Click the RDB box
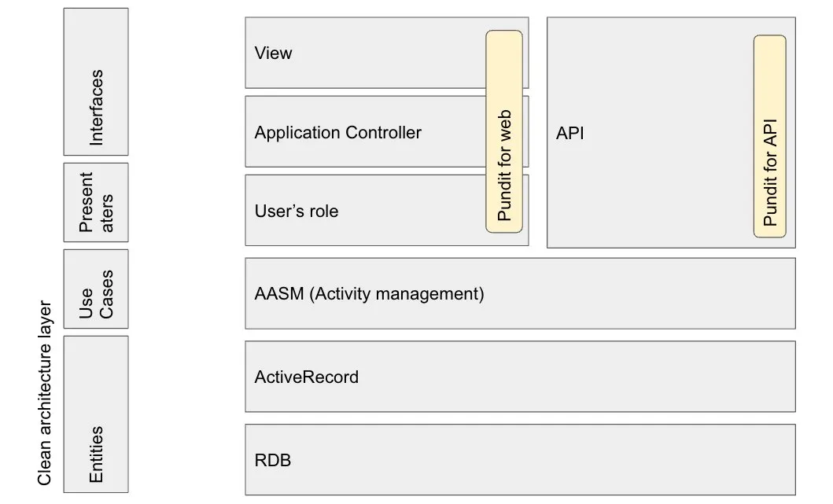Viewport: 833px width, 504px height. tap(519, 459)
